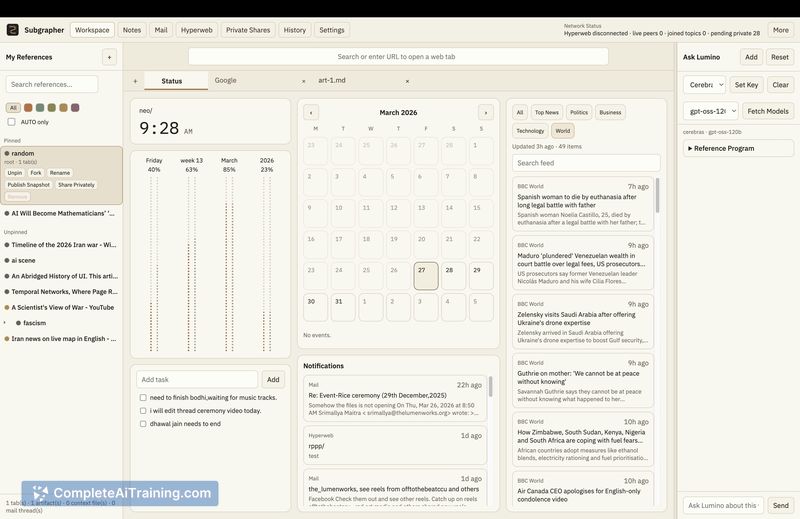Click the Search references field
Screen dimensions: 800x519
pos(52,84)
